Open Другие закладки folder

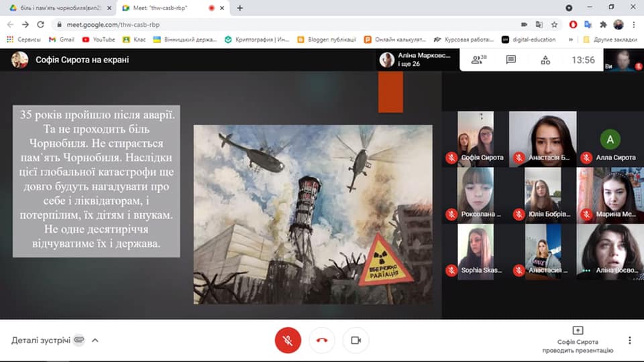click(610, 40)
